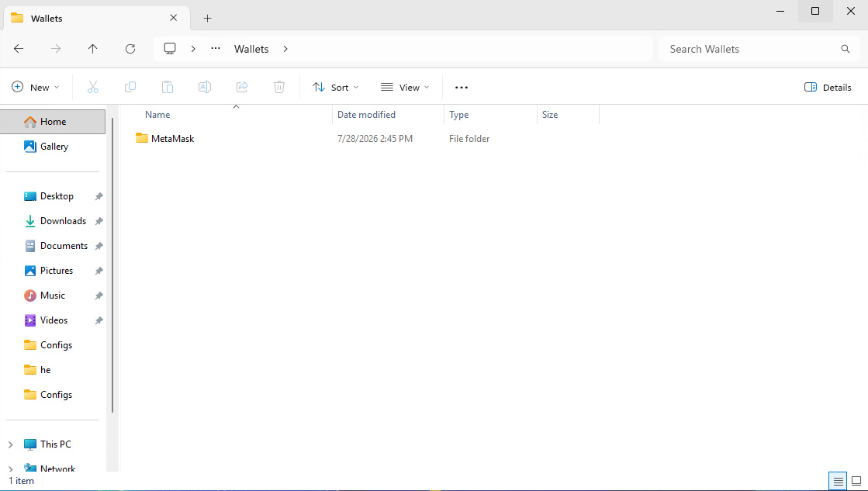The height and width of the screenshot is (491, 868).
Task: Select the MetaMask folder
Action: [x=172, y=138]
